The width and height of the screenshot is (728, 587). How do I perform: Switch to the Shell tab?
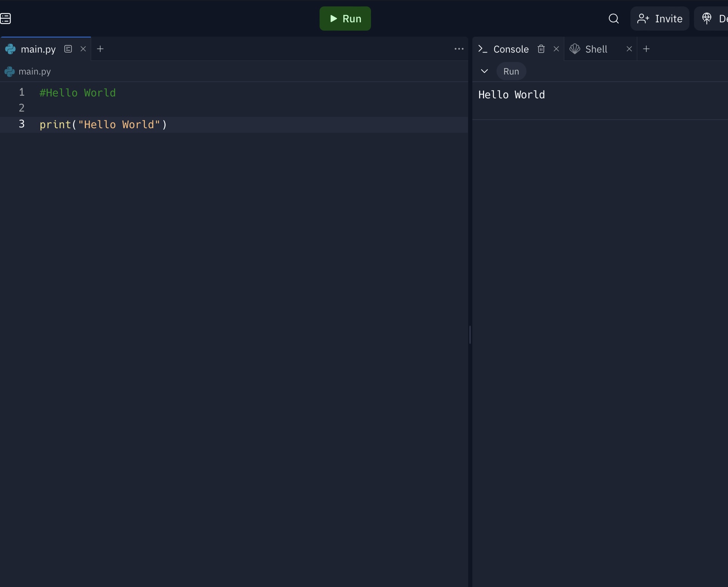coord(596,49)
